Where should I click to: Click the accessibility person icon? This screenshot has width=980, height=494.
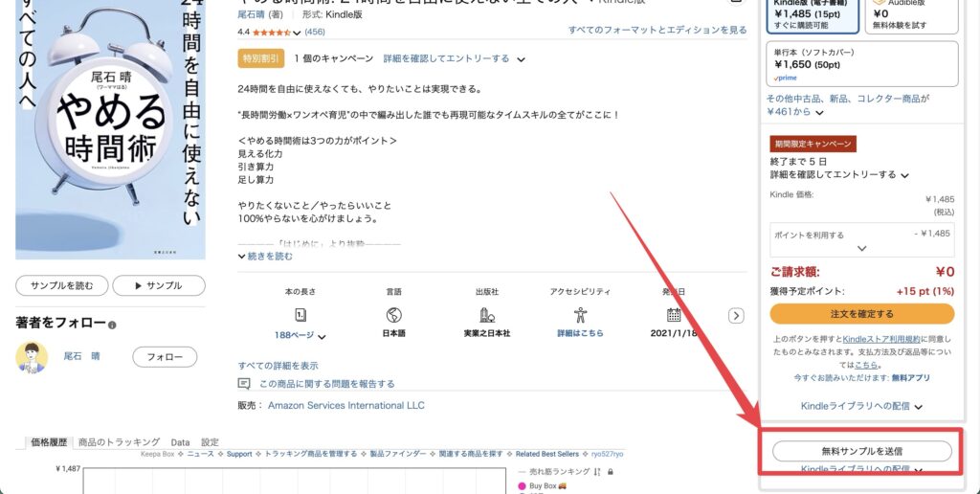coord(580,315)
